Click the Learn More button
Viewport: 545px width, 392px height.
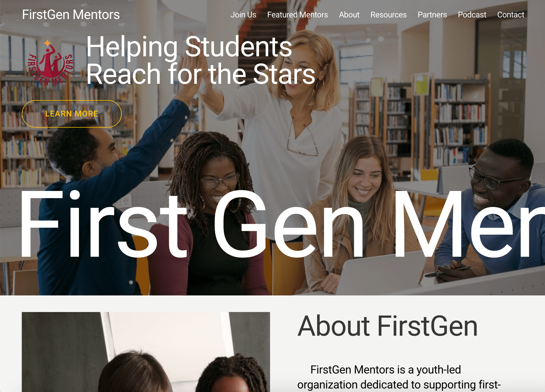(72, 114)
